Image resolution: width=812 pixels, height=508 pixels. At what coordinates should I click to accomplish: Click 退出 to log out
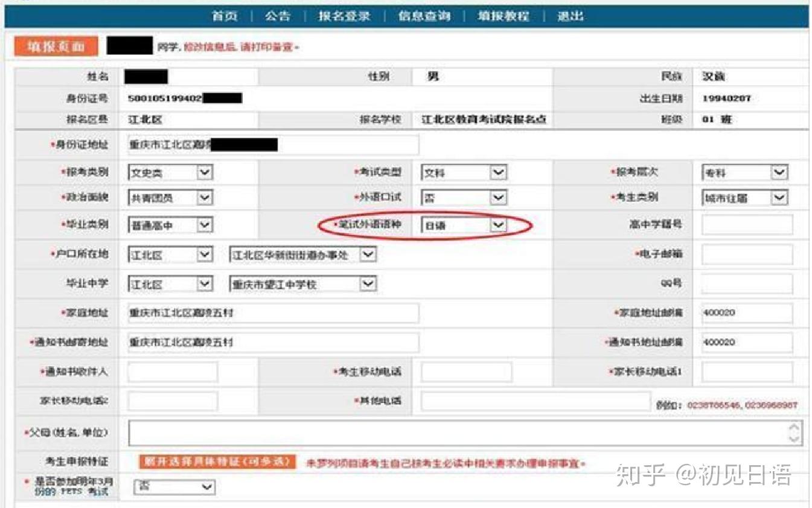point(571,17)
